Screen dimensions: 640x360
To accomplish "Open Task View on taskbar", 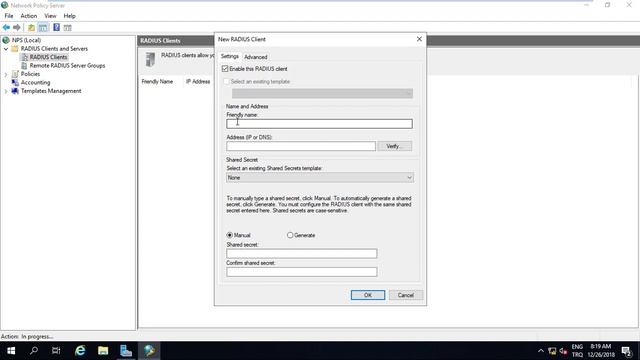I will [56, 351].
